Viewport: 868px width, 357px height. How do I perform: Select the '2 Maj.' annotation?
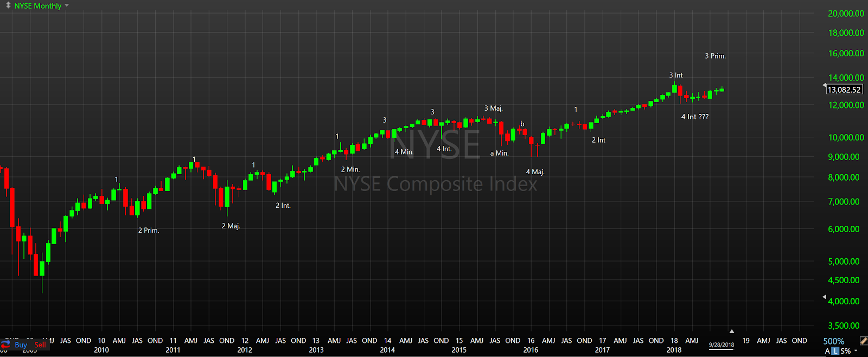click(231, 226)
